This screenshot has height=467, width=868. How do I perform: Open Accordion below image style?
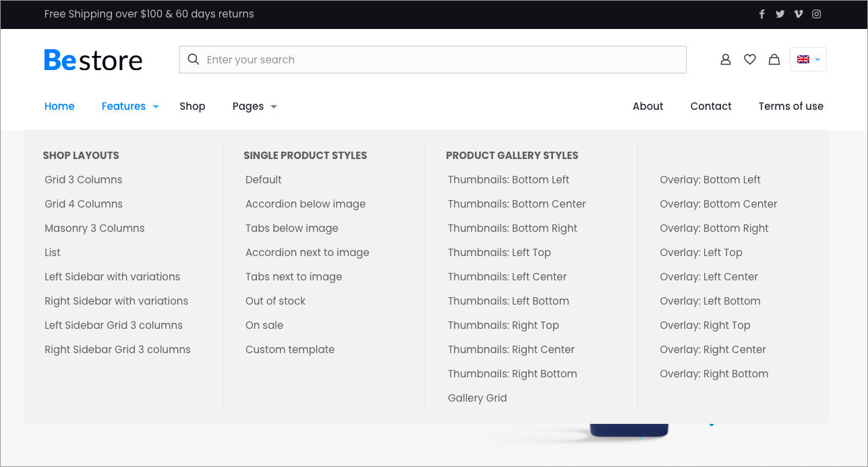click(306, 204)
